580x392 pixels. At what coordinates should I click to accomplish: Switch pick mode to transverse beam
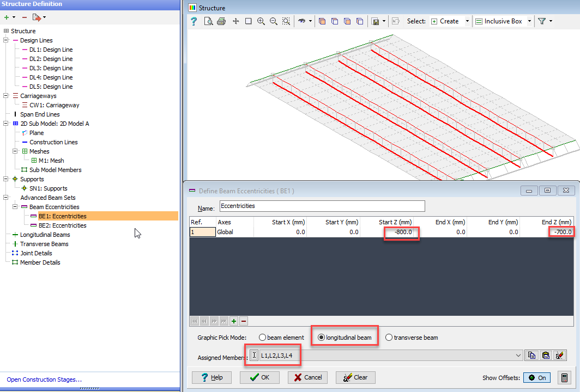click(390, 337)
